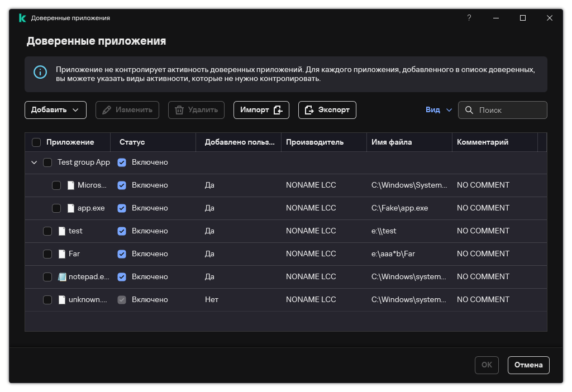Expand the Вид view dropdown
Viewport: 572px width, 392px height.
[438, 110]
